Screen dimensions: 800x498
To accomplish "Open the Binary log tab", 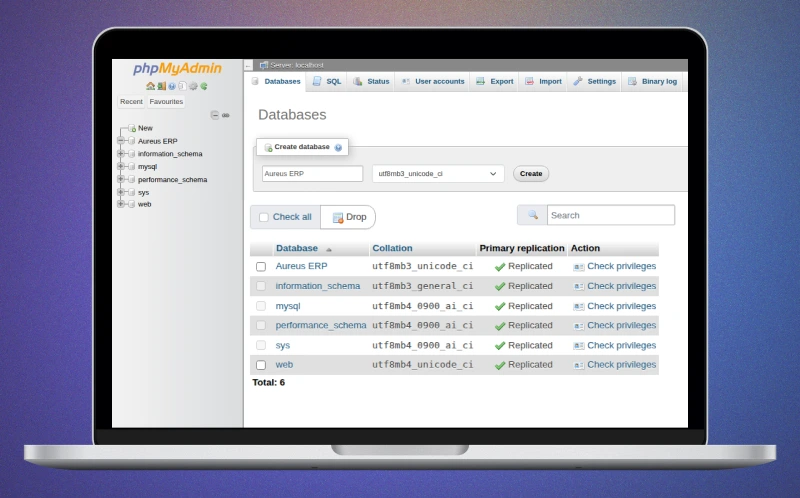I will [x=652, y=82].
